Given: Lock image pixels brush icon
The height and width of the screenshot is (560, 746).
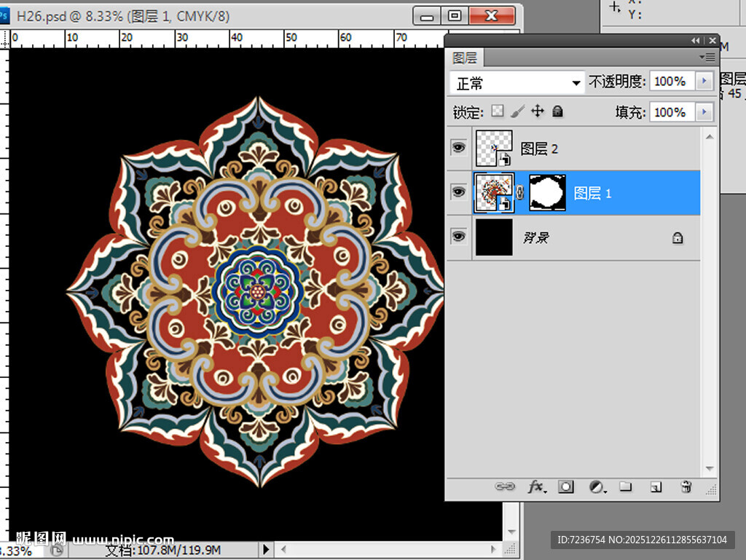Looking at the screenshot, I should (517, 111).
